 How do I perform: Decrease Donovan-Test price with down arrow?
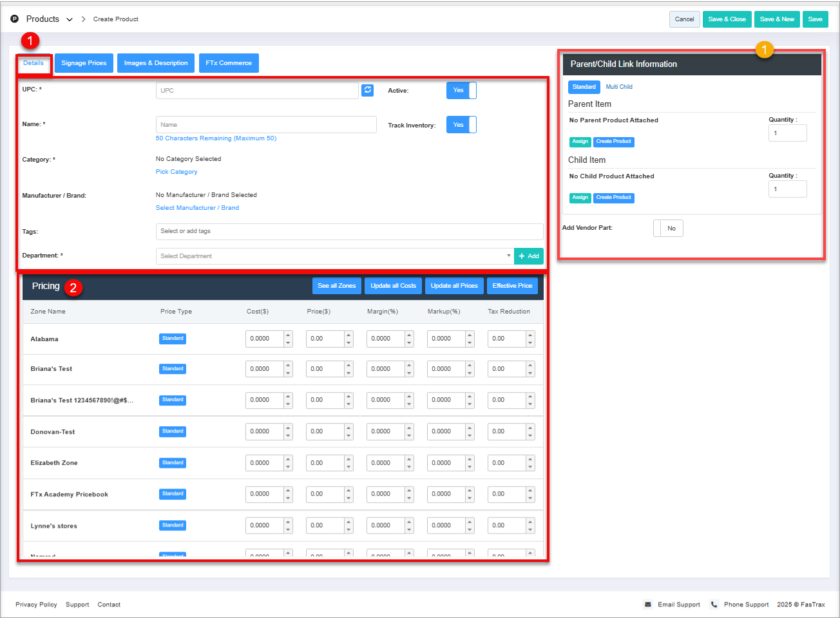348,435
